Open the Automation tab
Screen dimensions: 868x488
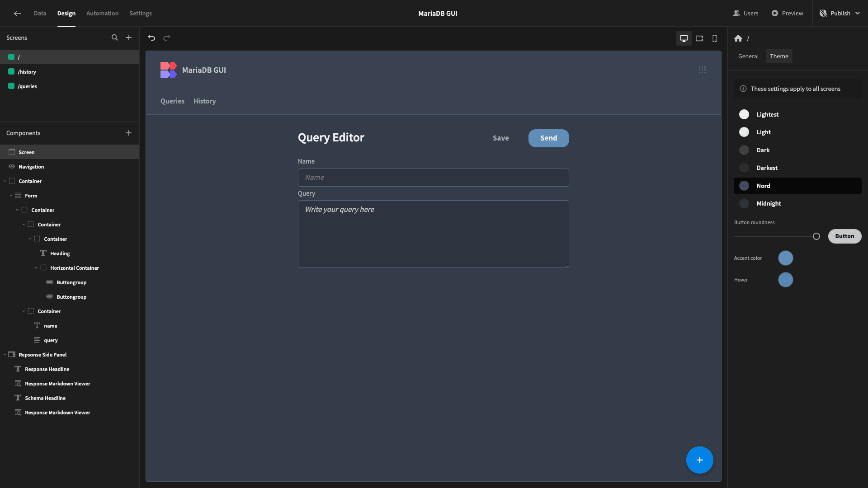point(103,13)
